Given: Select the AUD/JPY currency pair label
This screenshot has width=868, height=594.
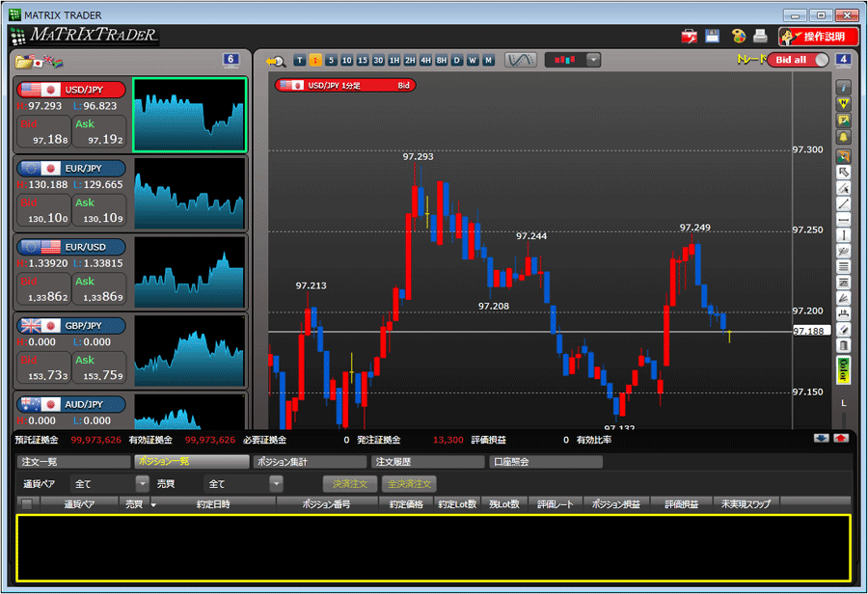Looking at the screenshot, I should click(x=71, y=404).
